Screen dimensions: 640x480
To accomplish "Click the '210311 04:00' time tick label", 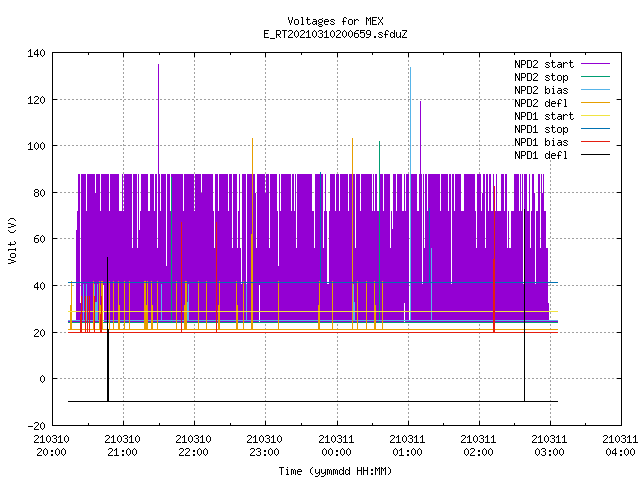I will click(x=620, y=446).
